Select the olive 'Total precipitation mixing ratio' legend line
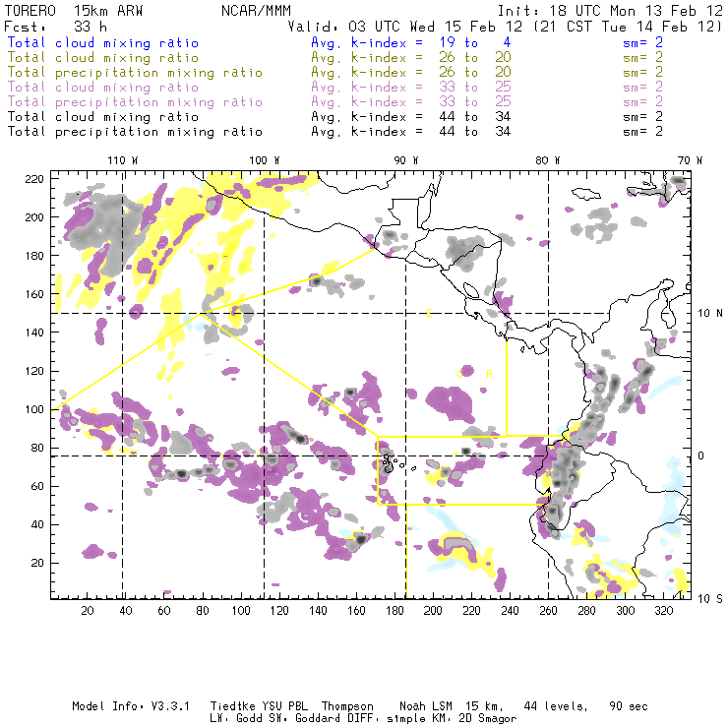This screenshot has width=728, height=728. (x=135, y=73)
